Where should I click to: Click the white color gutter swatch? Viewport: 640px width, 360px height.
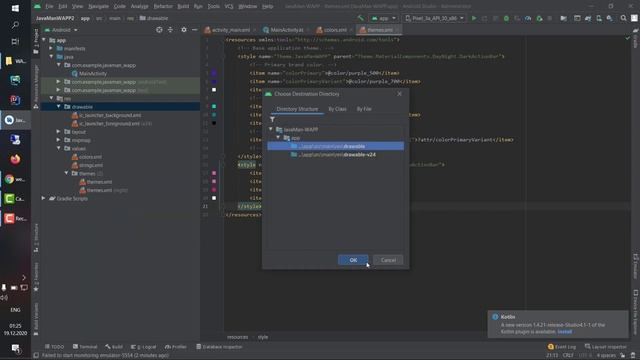pyautogui.click(x=214, y=90)
